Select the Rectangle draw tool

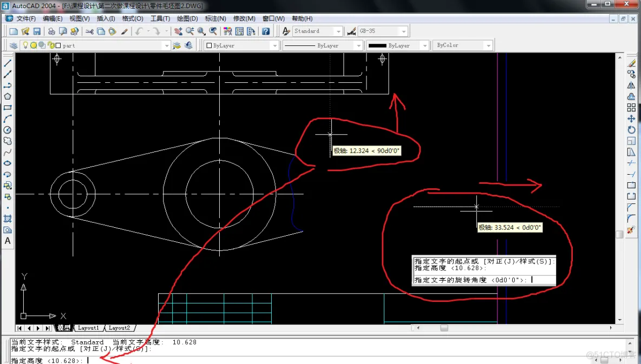8,108
